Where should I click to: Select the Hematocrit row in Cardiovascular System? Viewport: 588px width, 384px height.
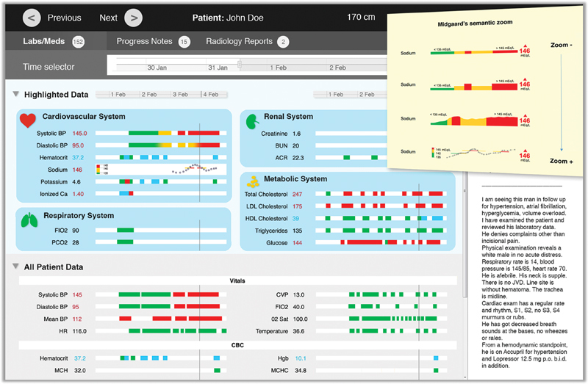(132, 157)
